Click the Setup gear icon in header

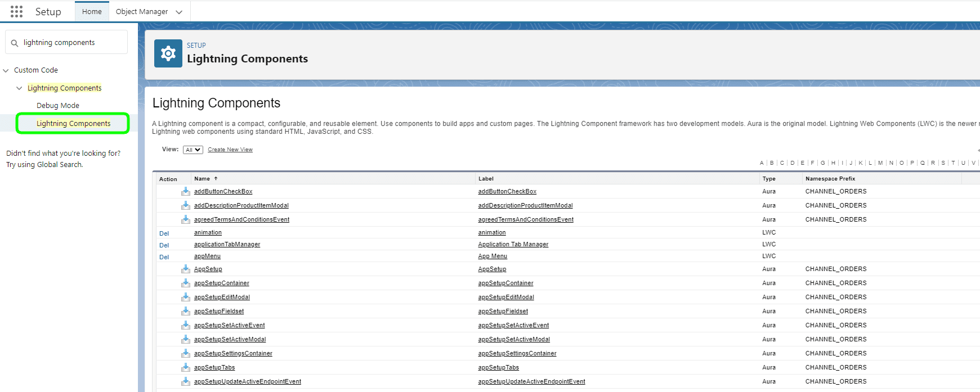(168, 53)
